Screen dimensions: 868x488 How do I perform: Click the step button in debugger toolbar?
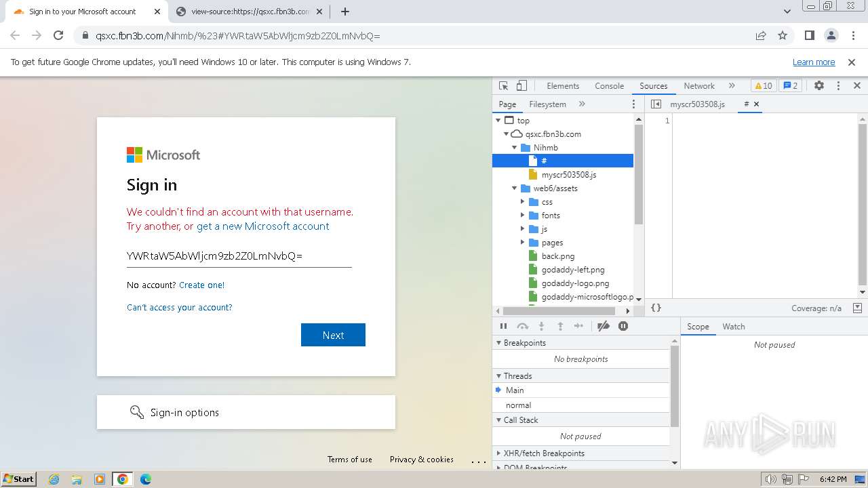[x=578, y=327]
